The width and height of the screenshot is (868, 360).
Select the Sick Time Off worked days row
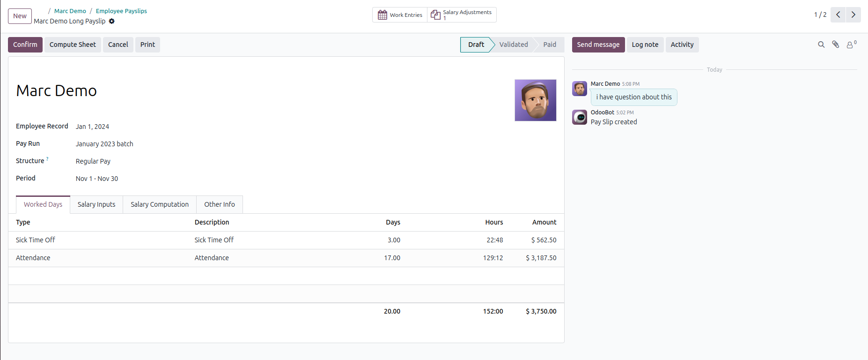286,240
